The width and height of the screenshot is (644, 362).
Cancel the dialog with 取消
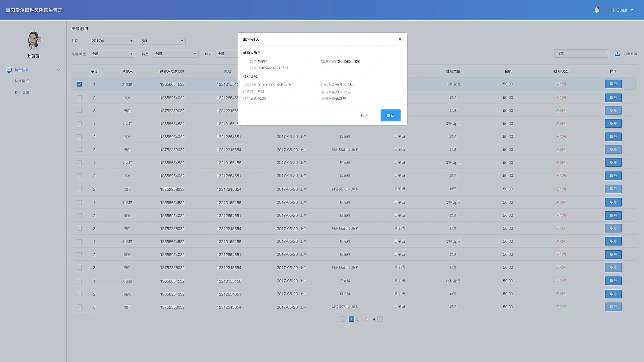[365, 115]
